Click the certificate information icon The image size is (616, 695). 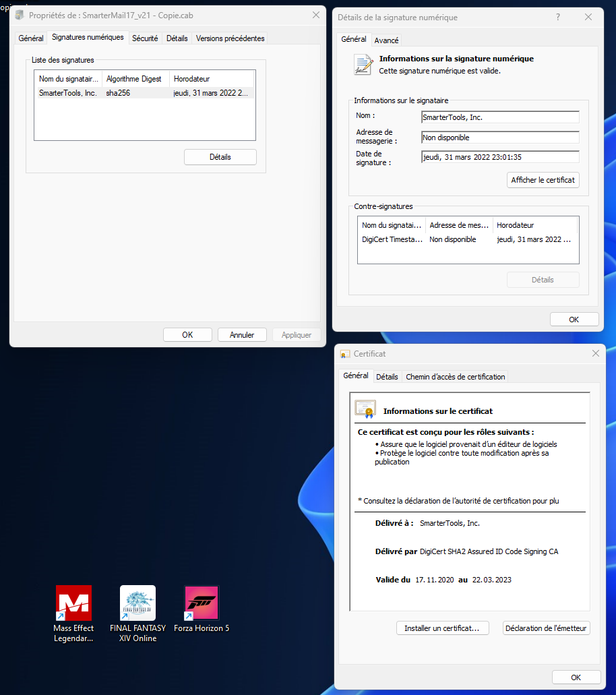click(x=365, y=410)
